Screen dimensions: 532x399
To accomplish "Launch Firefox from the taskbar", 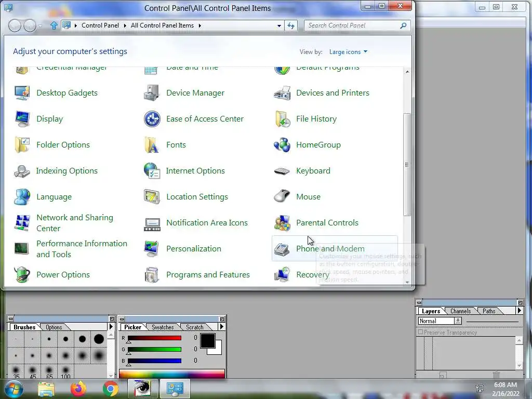I will 78,389.
